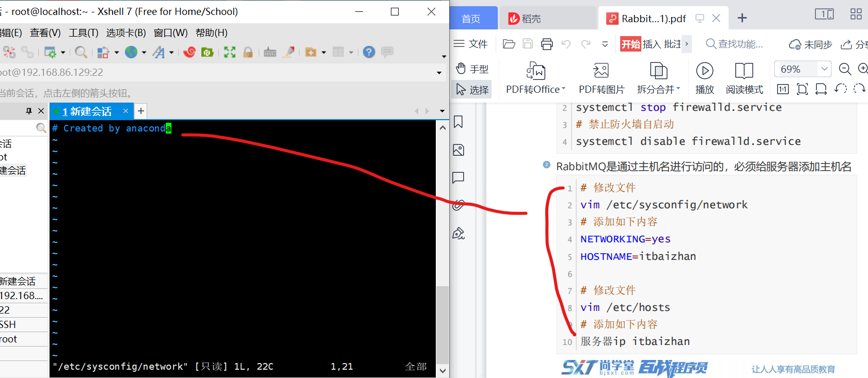Viewport: 868px width, 378px height.
Task: Click the undo arrow in WPS toolbar
Action: click(566, 44)
